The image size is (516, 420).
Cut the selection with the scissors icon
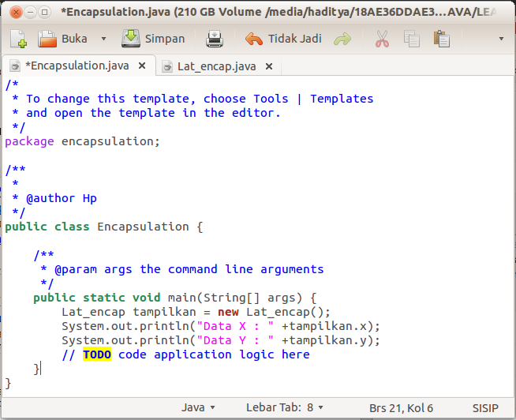tap(382, 39)
